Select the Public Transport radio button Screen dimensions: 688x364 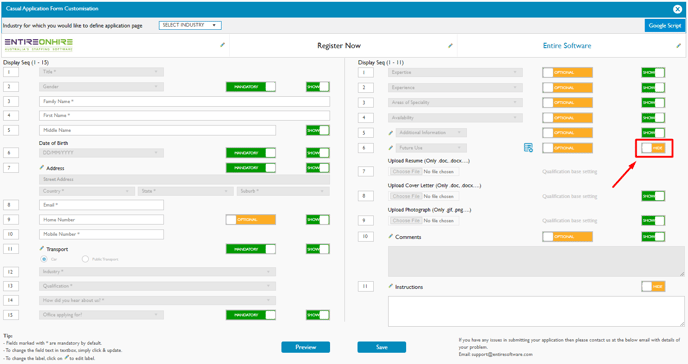point(85,259)
